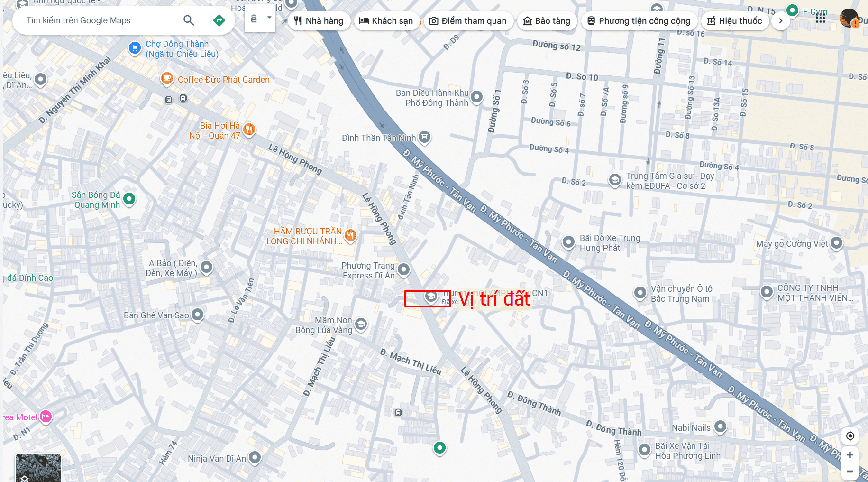The image size is (868, 482).
Task: Select the Bảo tàng category chip
Action: [547, 21]
